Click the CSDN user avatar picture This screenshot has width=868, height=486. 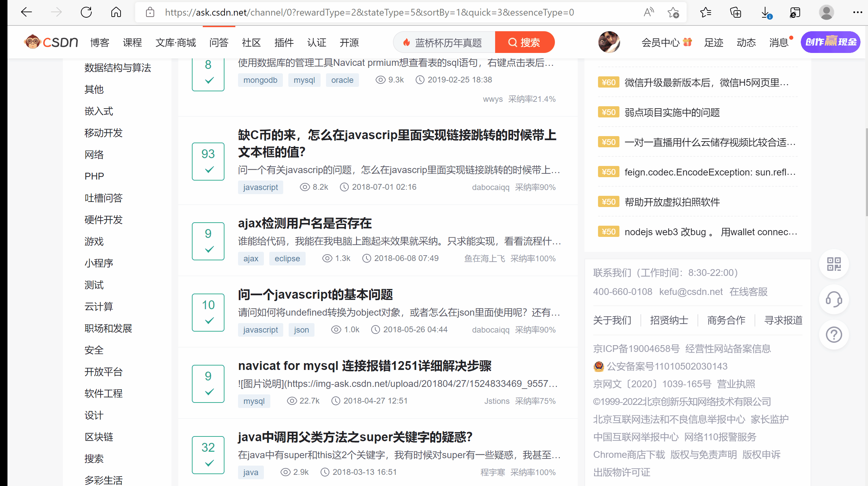click(609, 42)
